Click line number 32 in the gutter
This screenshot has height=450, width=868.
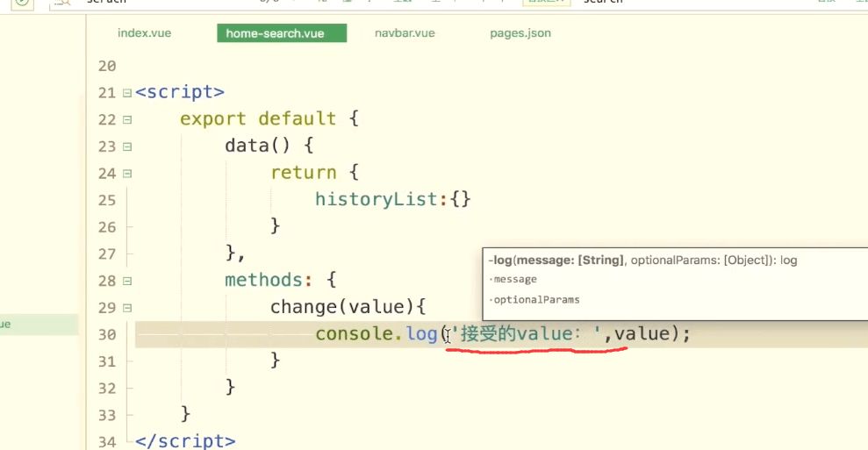click(107, 389)
